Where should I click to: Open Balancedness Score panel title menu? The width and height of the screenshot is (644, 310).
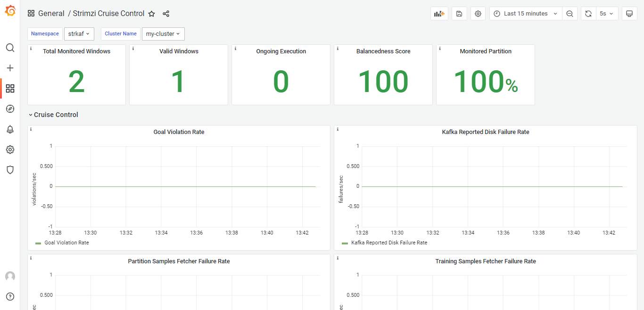point(383,51)
